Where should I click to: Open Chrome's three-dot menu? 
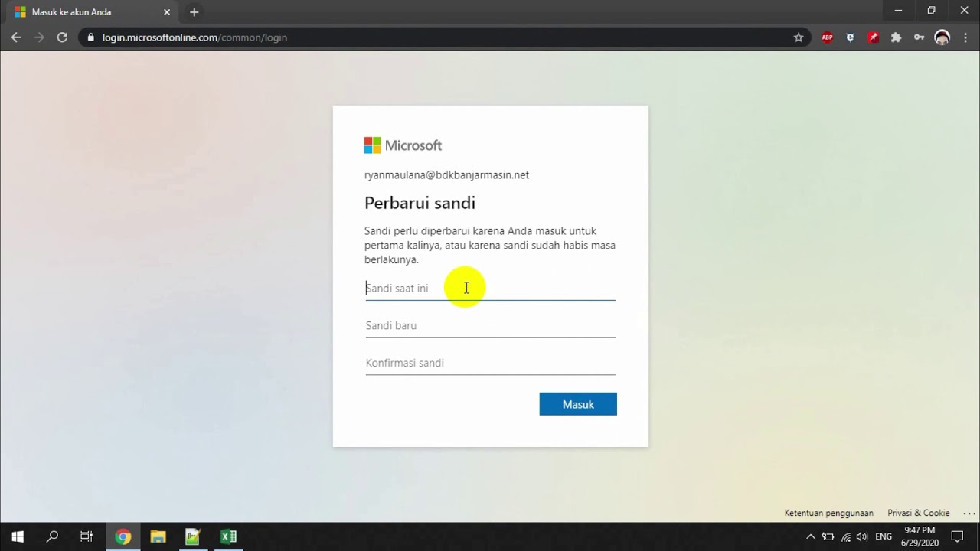pos(965,37)
